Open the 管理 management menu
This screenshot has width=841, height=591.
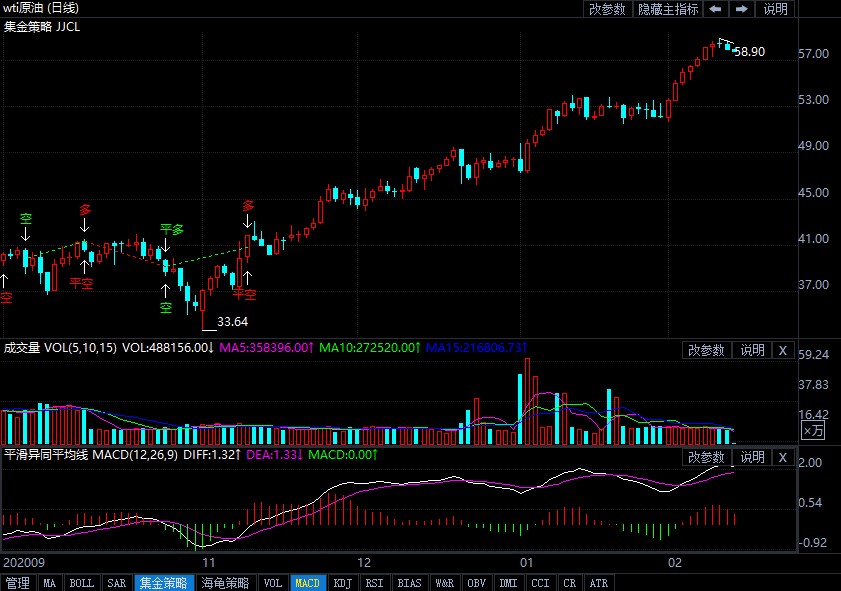tap(18, 583)
